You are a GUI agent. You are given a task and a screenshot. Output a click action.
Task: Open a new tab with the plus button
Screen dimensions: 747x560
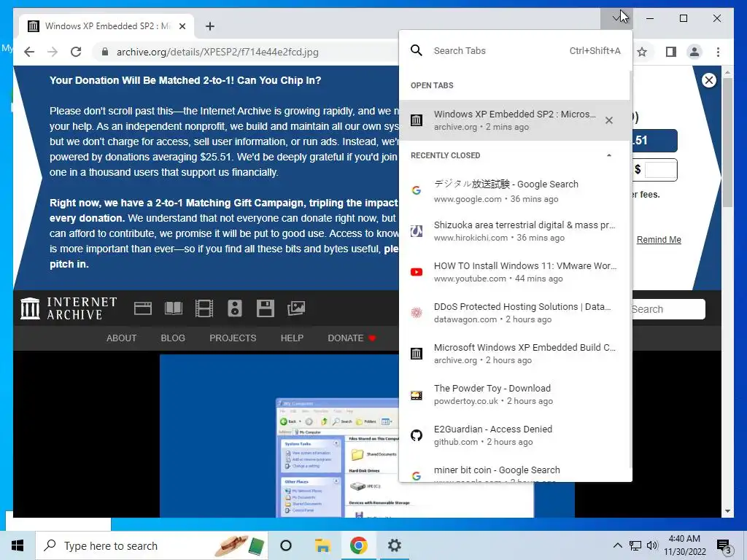(x=209, y=26)
